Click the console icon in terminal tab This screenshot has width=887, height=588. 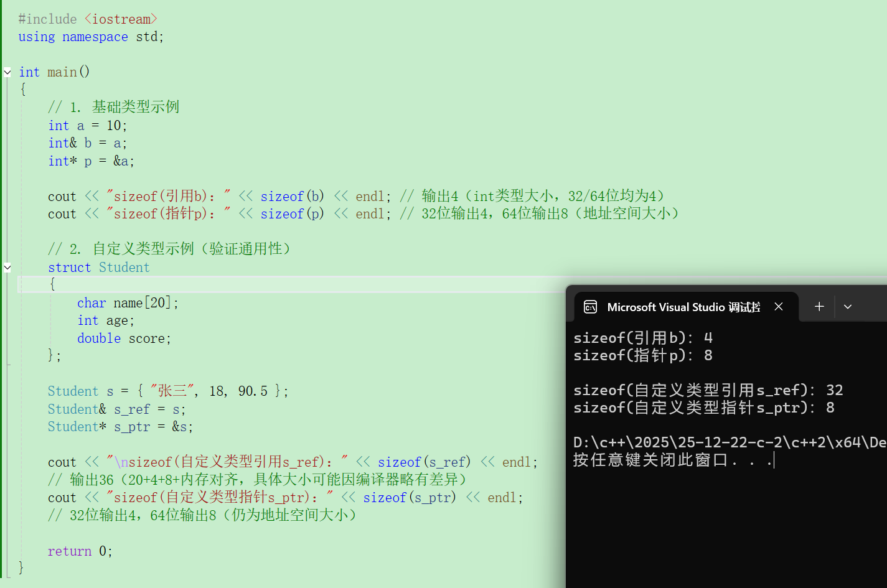coord(590,307)
